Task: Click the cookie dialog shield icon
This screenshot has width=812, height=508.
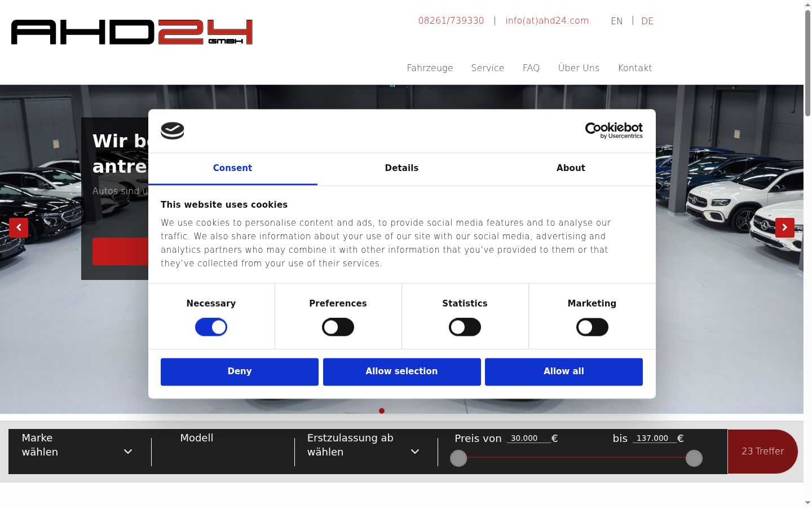Action: pos(173,131)
